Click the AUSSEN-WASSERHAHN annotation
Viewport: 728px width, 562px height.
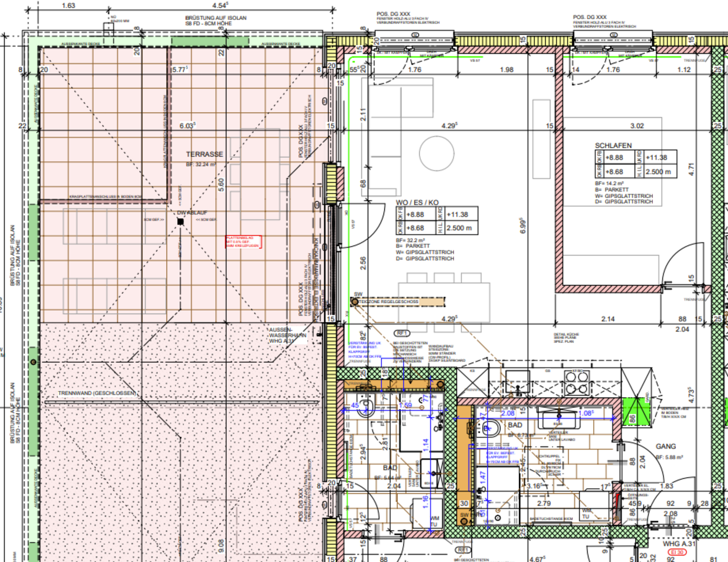tap(287, 335)
